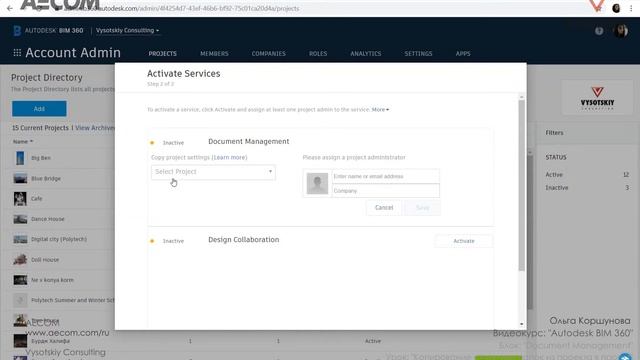
Task: Expand the More instructions link
Action: pyautogui.click(x=380, y=109)
